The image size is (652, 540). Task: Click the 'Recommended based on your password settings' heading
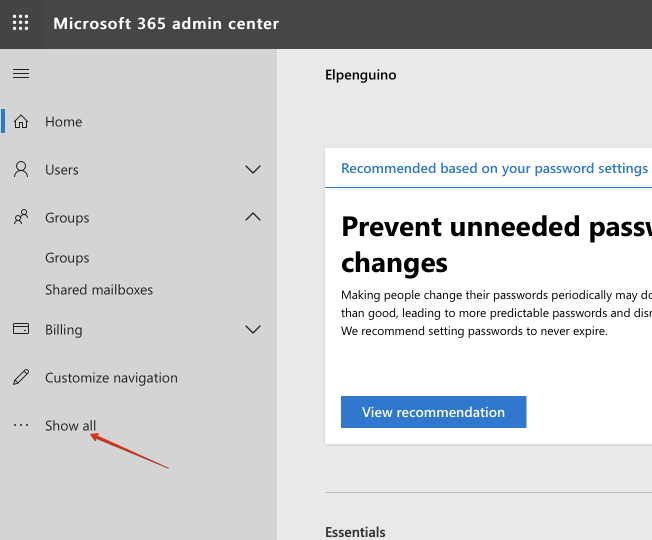pyautogui.click(x=494, y=168)
